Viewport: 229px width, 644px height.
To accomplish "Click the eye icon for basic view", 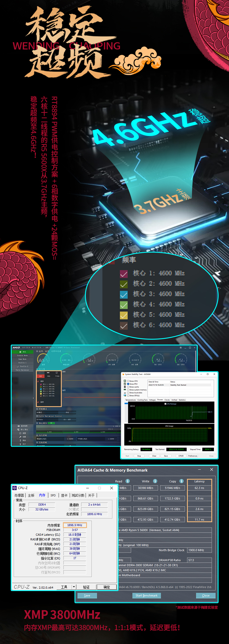I will point(19,426).
